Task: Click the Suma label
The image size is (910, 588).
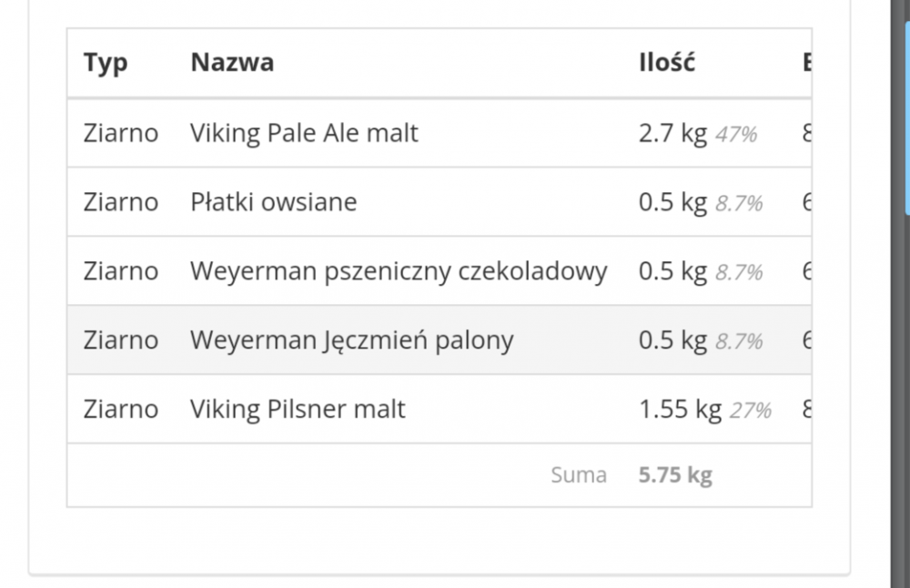Action: [x=578, y=475]
